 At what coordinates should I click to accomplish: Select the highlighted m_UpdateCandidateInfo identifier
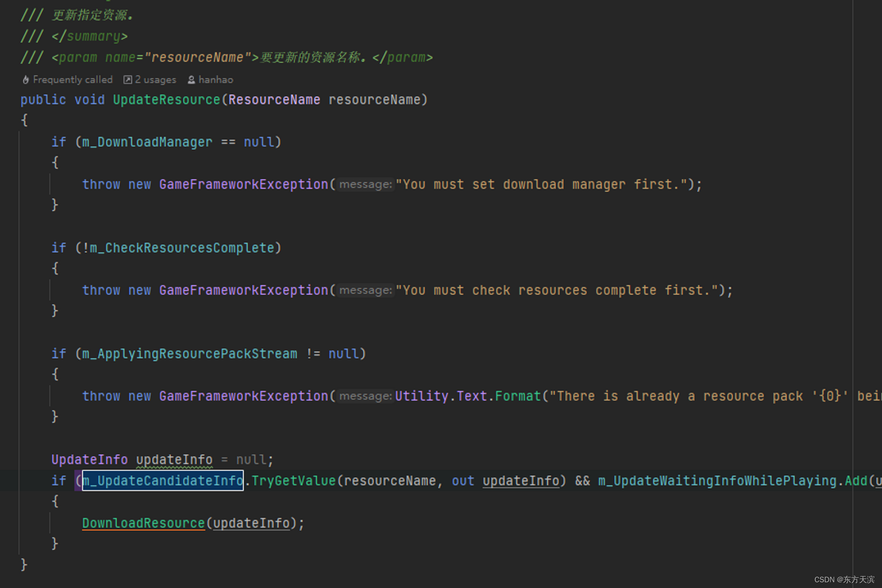pos(163,480)
